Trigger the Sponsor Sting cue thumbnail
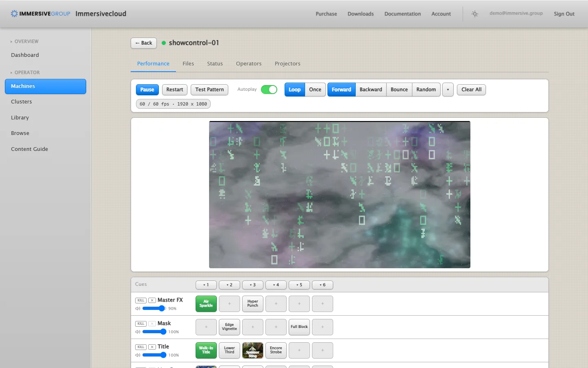The height and width of the screenshot is (368, 588). click(x=253, y=350)
